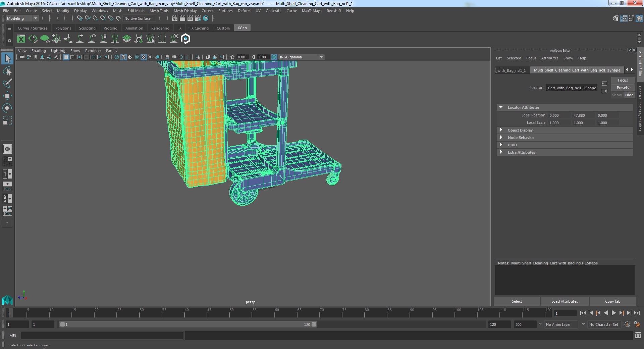Open the Mesh Tools menu
Screen dimensions: 644x349
pyautogui.click(x=159, y=11)
